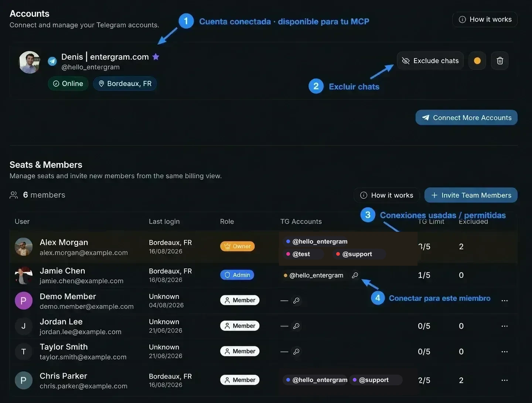
Task: Open the more options menu for Chris Parker
Action: (505, 380)
